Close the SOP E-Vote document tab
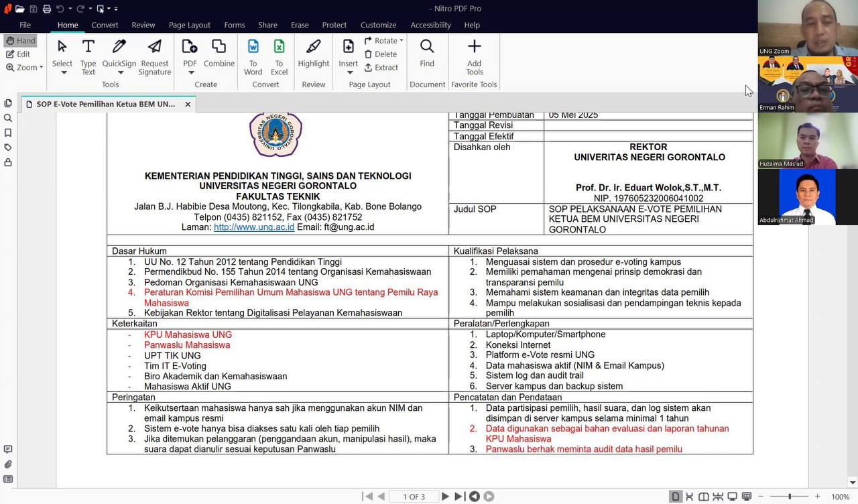 tap(188, 105)
